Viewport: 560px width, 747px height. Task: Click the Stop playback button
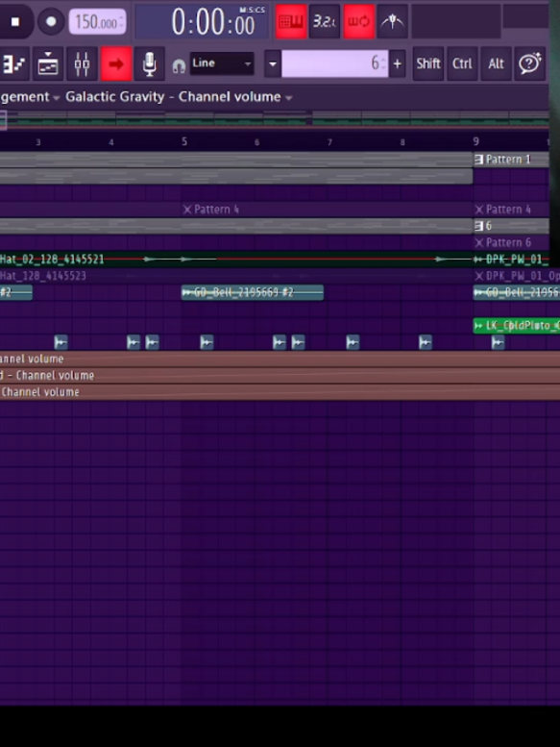(x=15, y=22)
